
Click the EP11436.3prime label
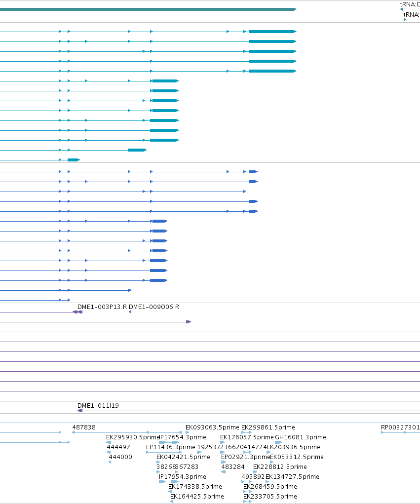click(171, 447)
